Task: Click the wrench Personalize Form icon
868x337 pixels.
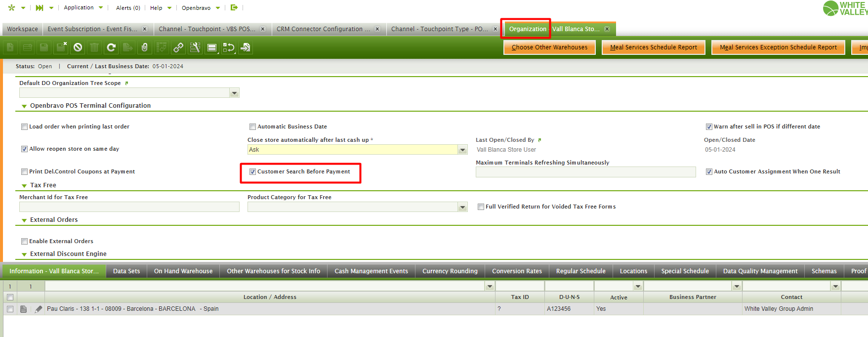Action: coord(195,47)
